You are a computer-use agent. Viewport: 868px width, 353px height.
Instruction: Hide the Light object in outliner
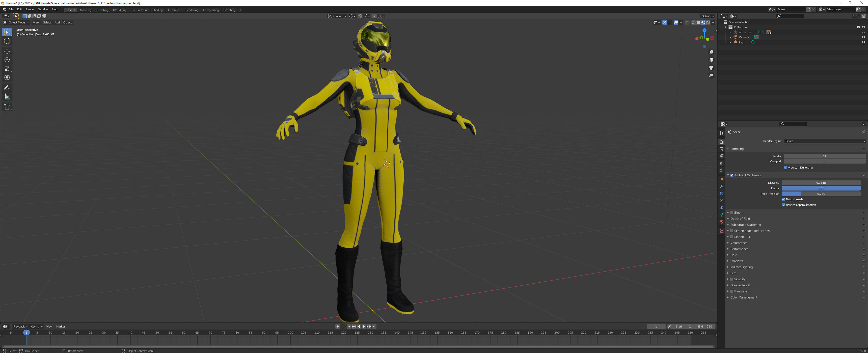[x=863, y=42]
